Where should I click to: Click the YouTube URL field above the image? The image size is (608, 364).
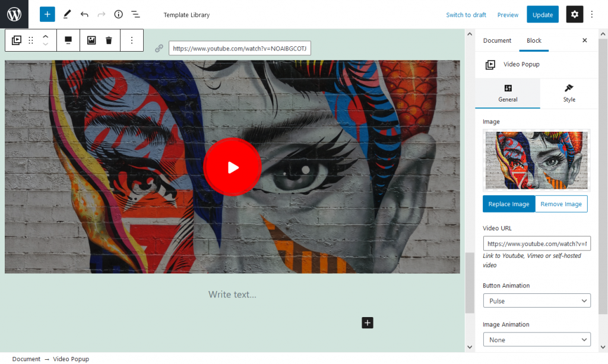click(x=240, y=48)
